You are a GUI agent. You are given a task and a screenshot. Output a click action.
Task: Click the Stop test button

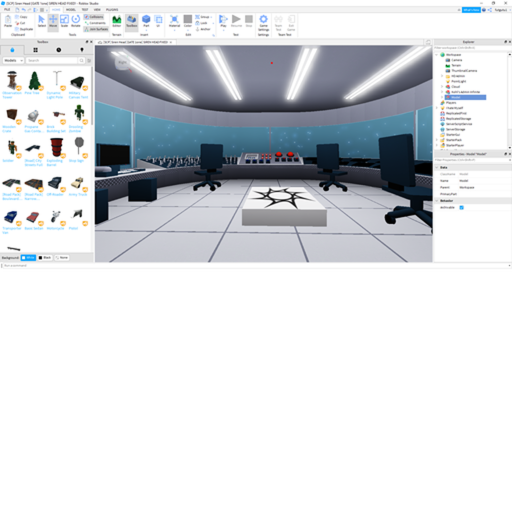point(249,21)
